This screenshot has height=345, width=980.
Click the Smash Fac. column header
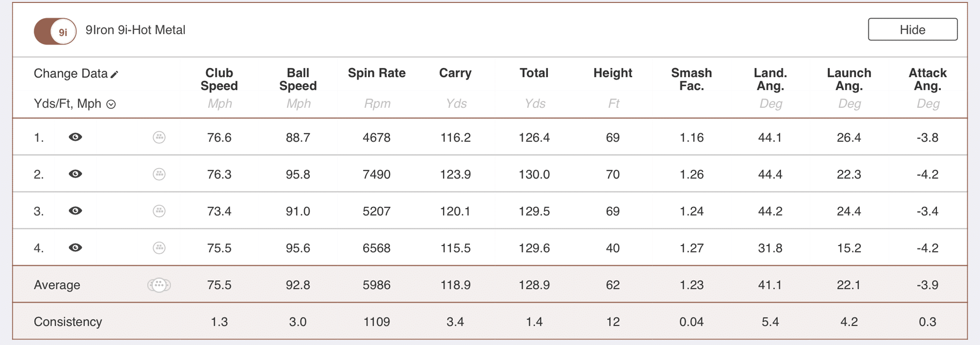[x=691, y=79]
